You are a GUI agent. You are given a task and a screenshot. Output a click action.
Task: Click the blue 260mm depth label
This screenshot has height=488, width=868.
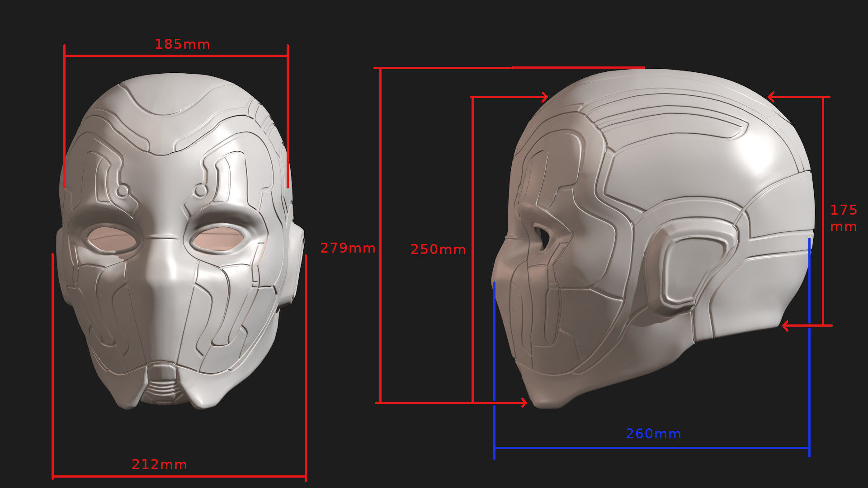653,433
